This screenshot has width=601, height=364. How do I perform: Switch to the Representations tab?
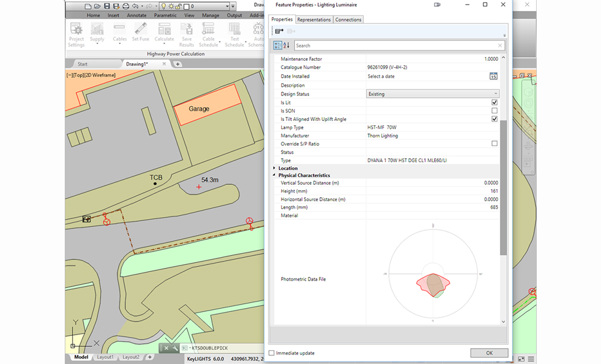click(x=314, y=19)
